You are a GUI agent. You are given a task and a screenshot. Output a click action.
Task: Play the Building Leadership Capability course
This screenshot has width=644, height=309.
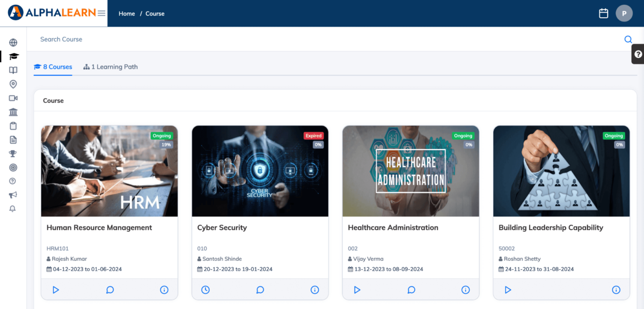pos(508,290)
